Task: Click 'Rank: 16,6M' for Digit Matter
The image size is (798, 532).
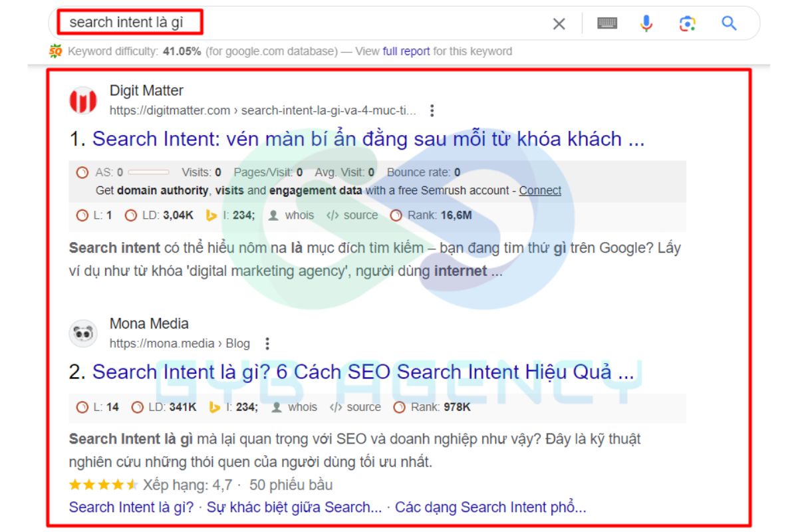Action: (431, 215)
